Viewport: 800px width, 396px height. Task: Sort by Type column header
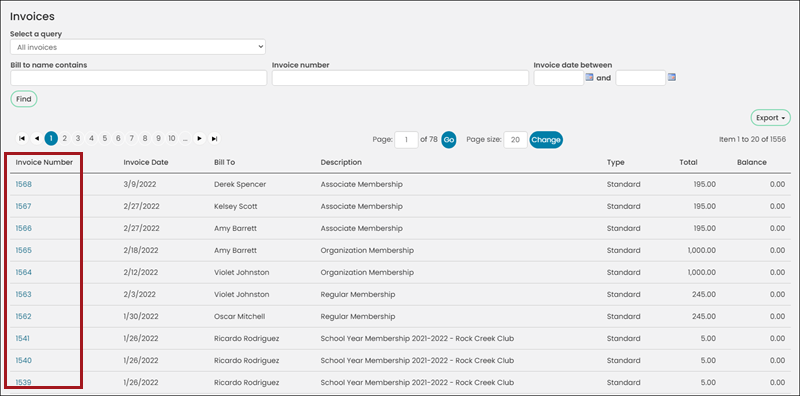click(615, 162)
